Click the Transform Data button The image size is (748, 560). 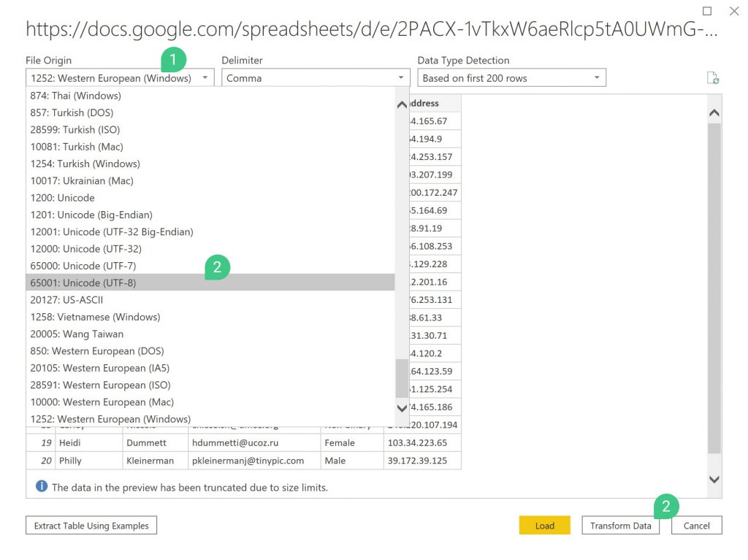620,526
